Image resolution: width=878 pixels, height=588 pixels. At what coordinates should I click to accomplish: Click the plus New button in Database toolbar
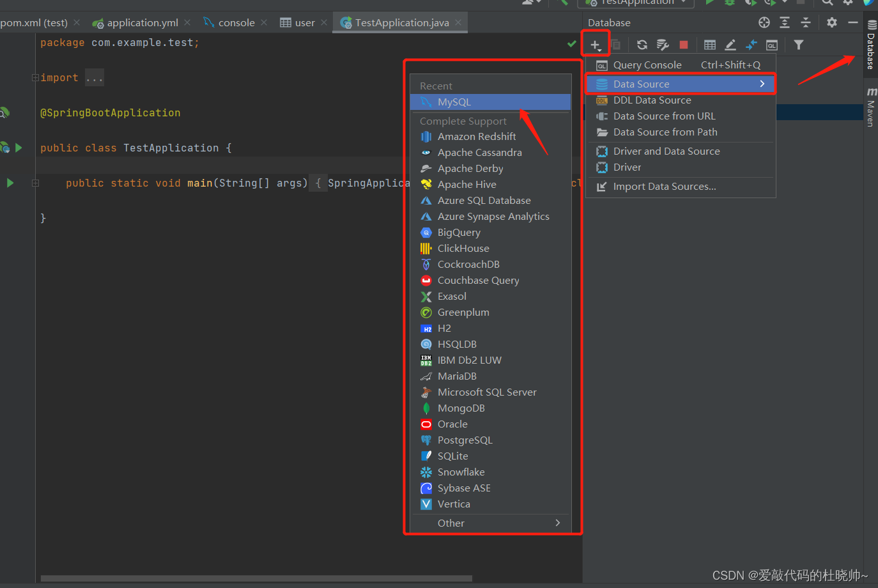point(596,45)
